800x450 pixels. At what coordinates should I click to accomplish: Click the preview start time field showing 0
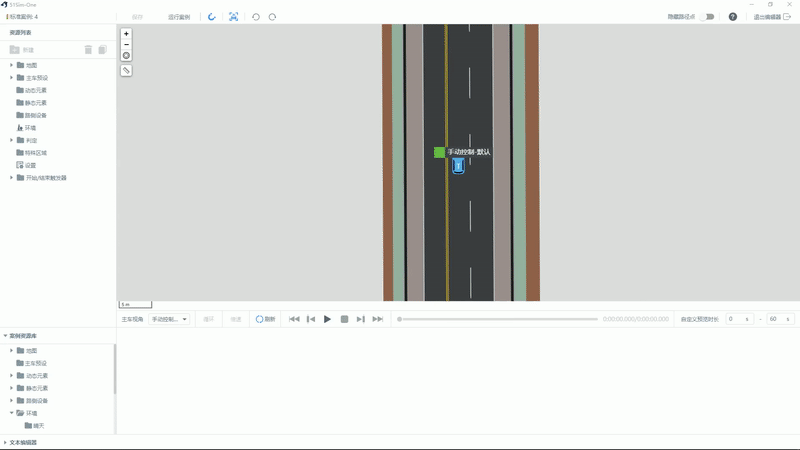pyautogui.click(x=739, y=319)
